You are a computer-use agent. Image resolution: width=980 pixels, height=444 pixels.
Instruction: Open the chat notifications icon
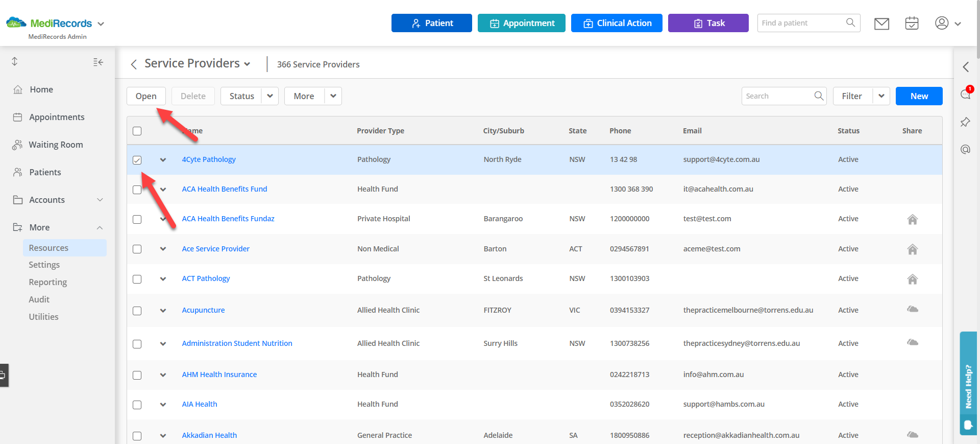click(966, 94)
